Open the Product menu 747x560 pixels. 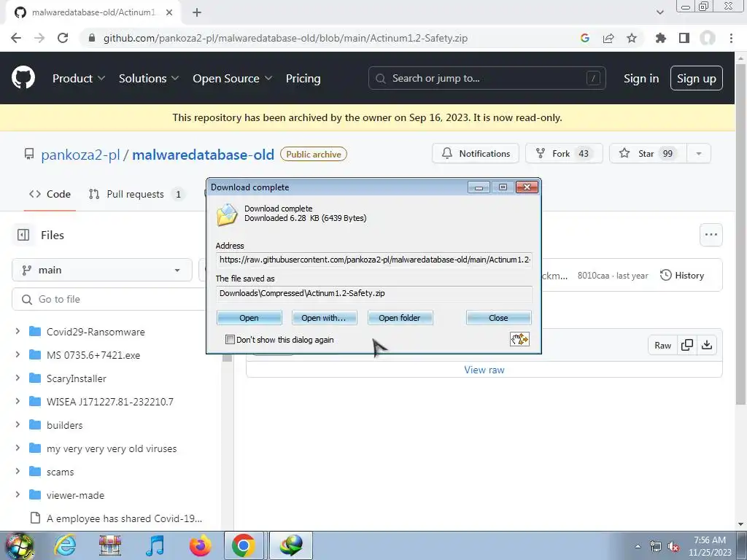pyautogui.click(x=79, y=78)
